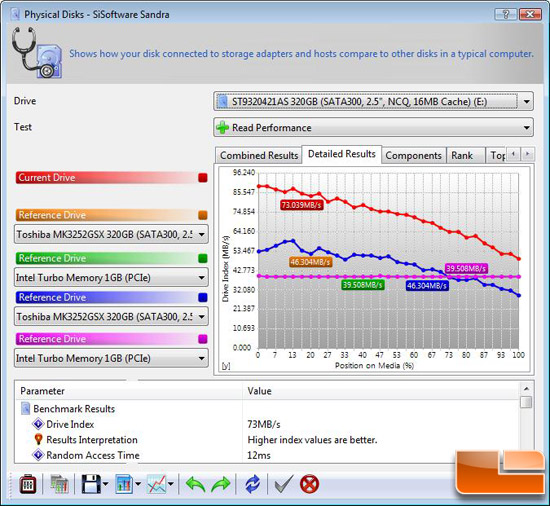Click the blue 46.304MB/s chart label

click(x=427, y=286)
